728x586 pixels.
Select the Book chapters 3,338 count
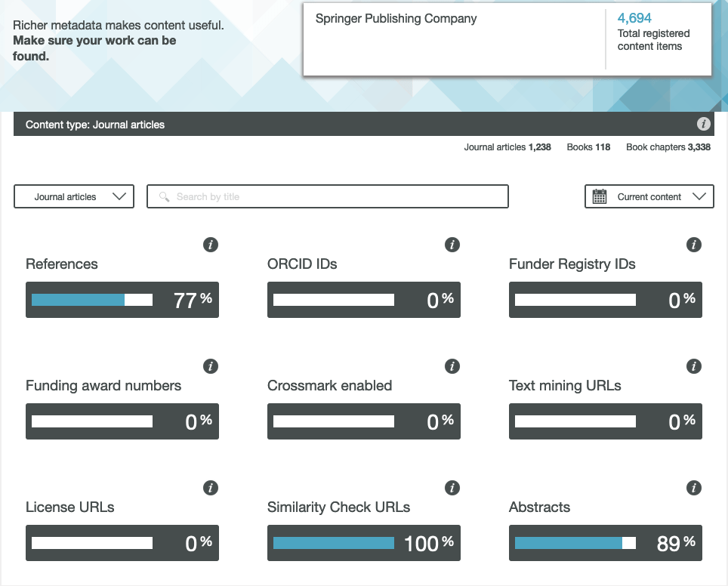pyautogui.click(x=668, y=147)
